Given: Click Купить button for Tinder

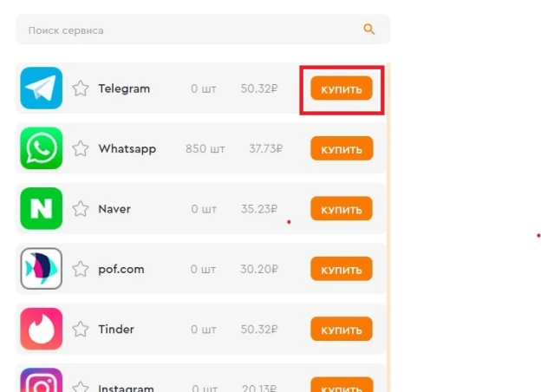Looking at the screenshot, I should (x=342, y=329).
